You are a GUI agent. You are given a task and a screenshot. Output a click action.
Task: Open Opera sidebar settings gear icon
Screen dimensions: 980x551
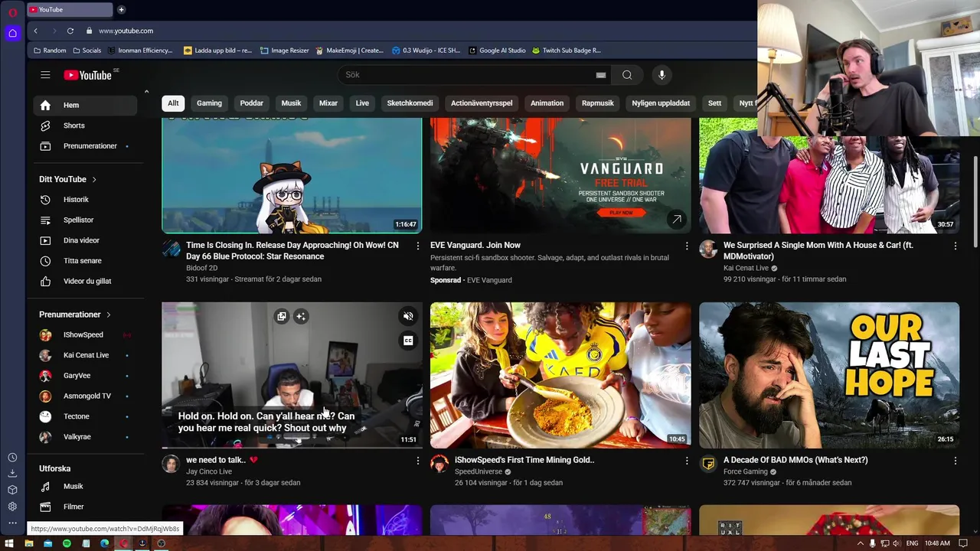12,506
